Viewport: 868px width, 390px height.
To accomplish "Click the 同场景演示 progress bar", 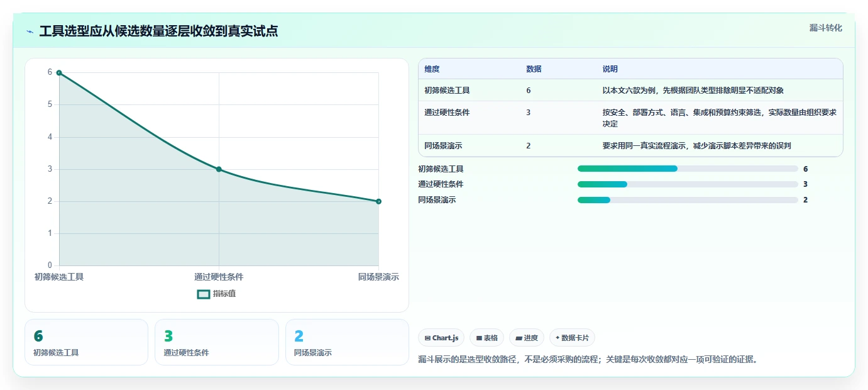I will 688,200.
